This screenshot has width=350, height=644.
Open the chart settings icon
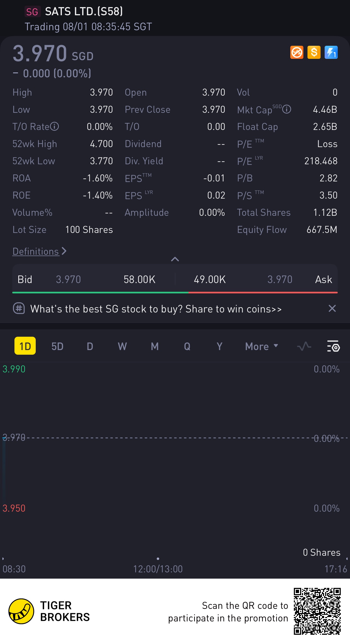(x=333, y=346)
